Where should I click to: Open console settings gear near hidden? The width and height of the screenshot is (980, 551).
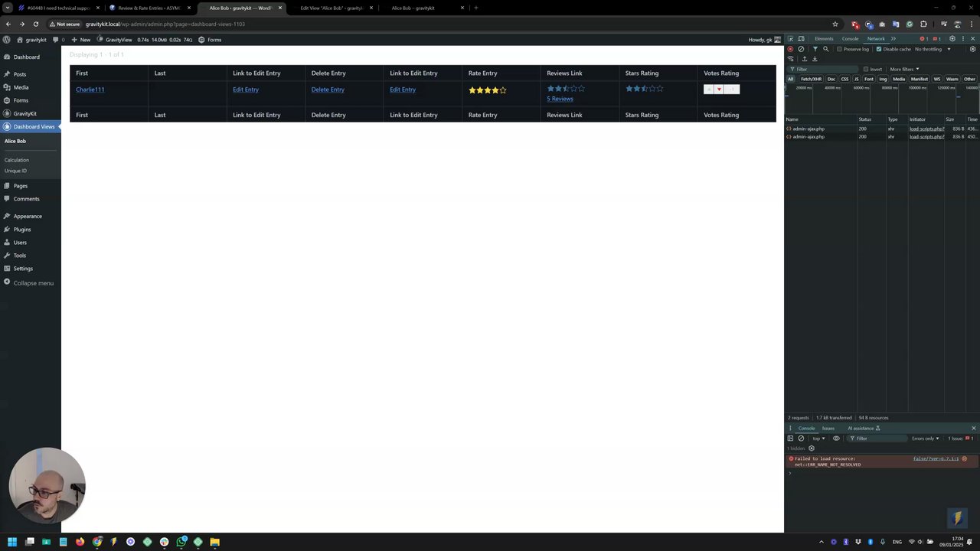(x=812, y=448)
